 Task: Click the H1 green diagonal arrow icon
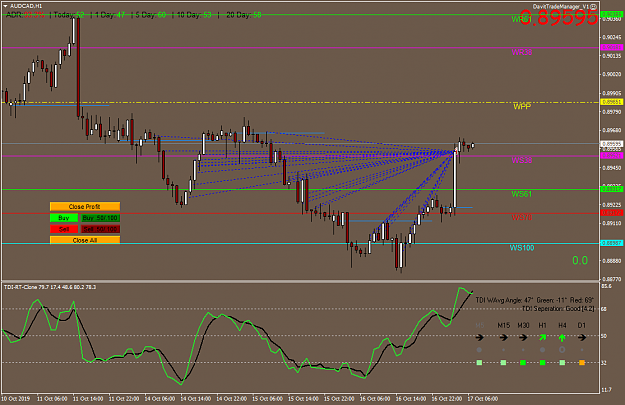tap(542, 338)
